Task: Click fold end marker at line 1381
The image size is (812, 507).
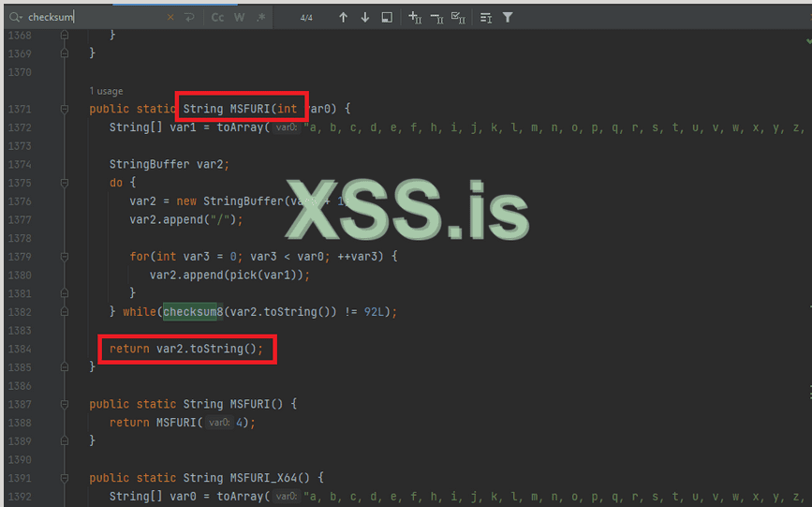Action: pyautogui.click(x=65, y=293)
